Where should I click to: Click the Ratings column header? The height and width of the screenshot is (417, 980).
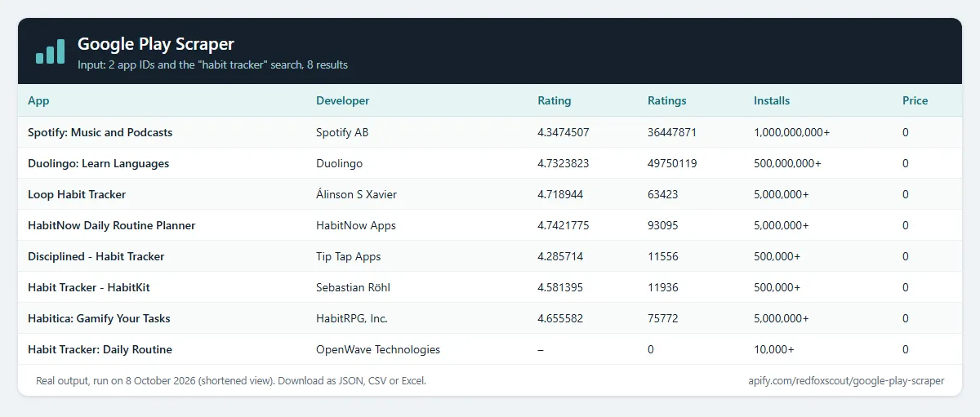coord(667,101)
